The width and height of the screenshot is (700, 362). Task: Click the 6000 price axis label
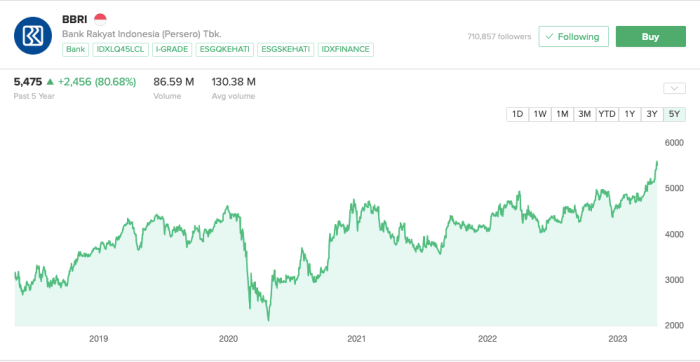click(674, 143)
